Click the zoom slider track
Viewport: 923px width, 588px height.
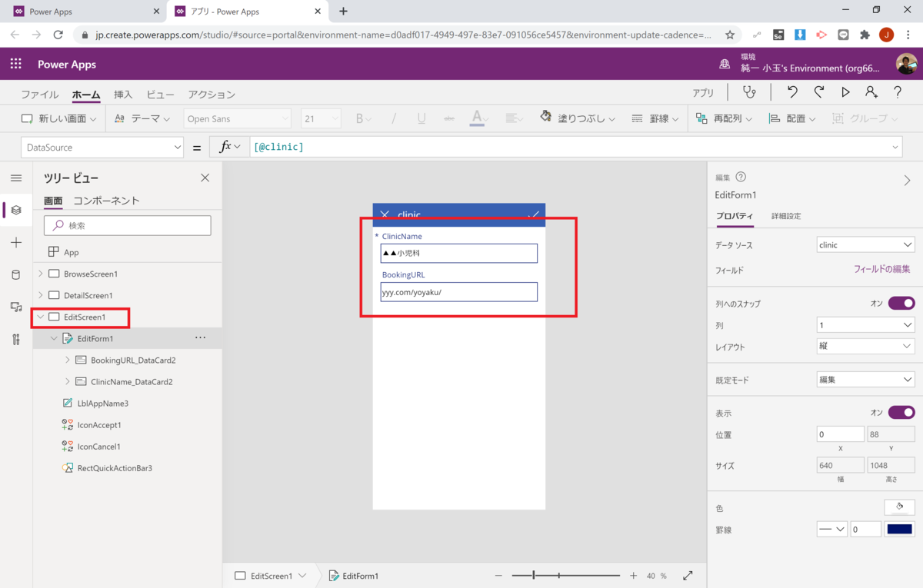click(x=565, y=575)
